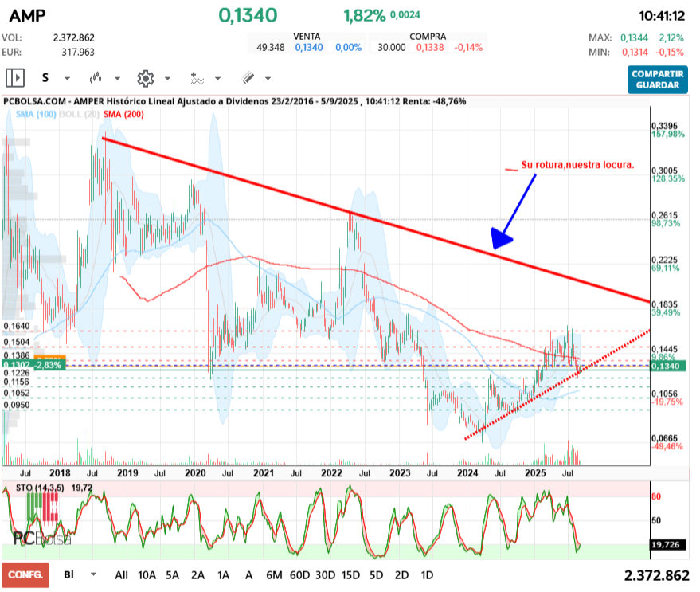
Task: Select the All time range
Action: tap(121, 575)
